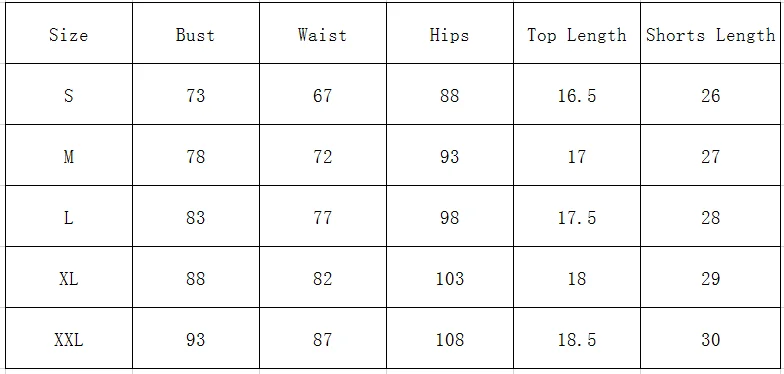Select the hips value 108 cell

(x=450, y=338)
